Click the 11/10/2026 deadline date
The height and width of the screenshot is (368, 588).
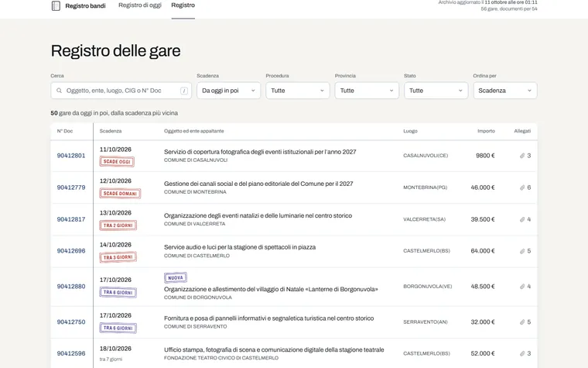115,150
